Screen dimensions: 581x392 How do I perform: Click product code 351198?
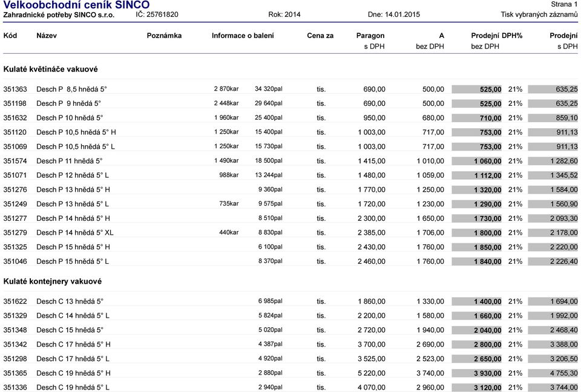15,103
